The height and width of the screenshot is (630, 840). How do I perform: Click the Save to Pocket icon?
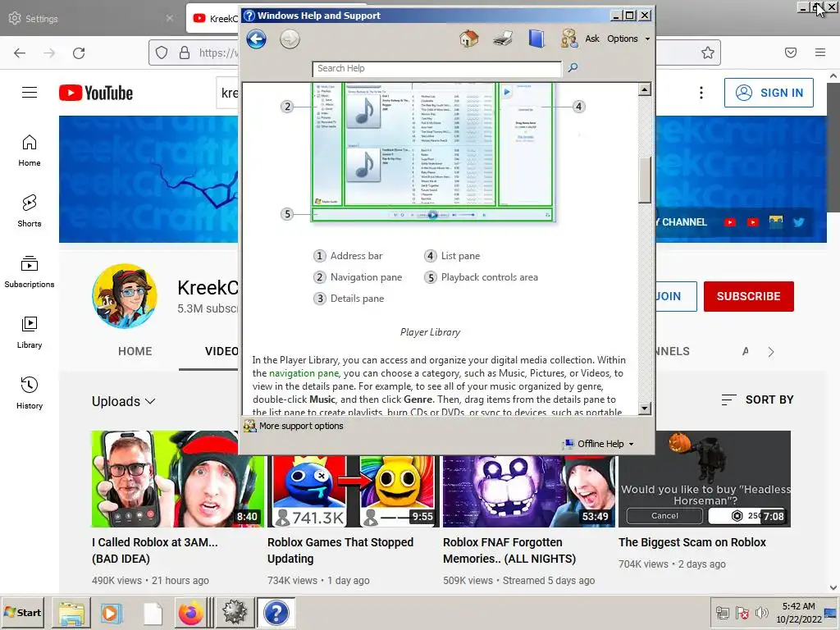790,52
